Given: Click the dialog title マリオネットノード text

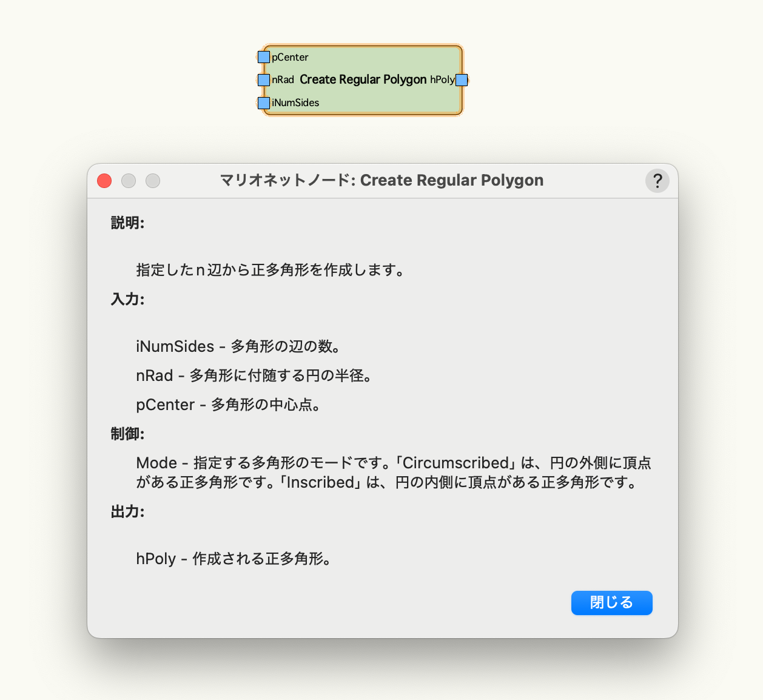Looking at the screenshot, I should click(287, 181).
